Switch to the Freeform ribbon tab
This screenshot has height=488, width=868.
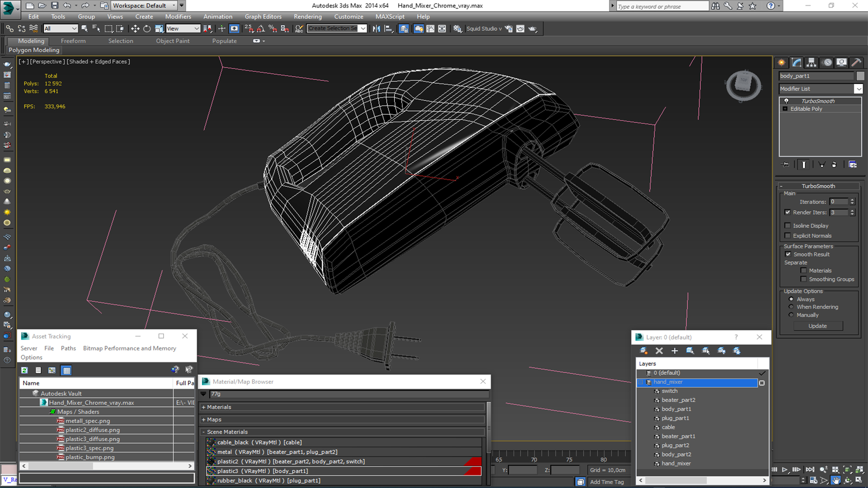tap(73, 41)
